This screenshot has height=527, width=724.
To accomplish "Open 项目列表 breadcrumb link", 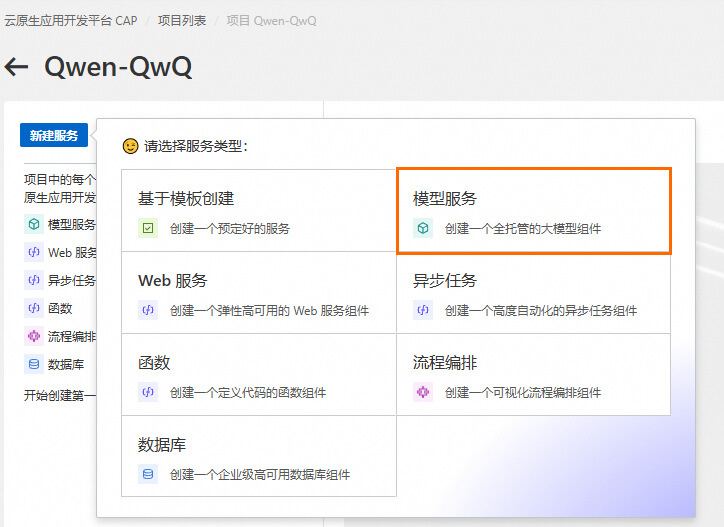I will click(x=182, y=21).
